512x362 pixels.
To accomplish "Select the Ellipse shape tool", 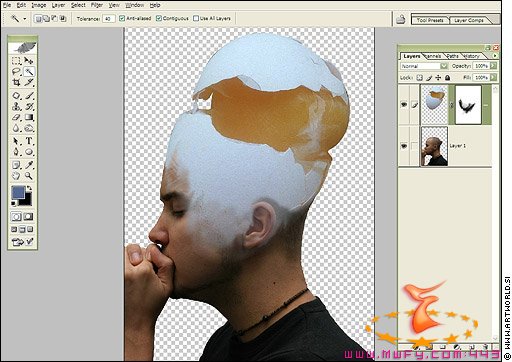I will pyautogui.click(x=29, y=152).
